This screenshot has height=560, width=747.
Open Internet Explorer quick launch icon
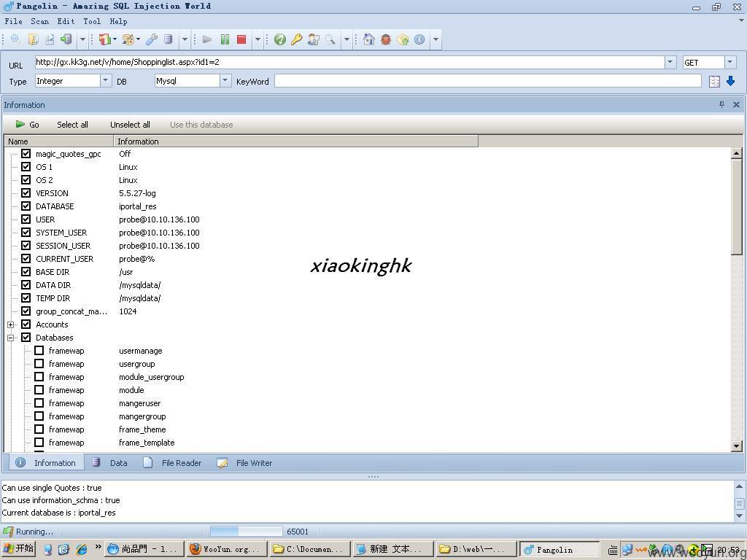point(82,549)
